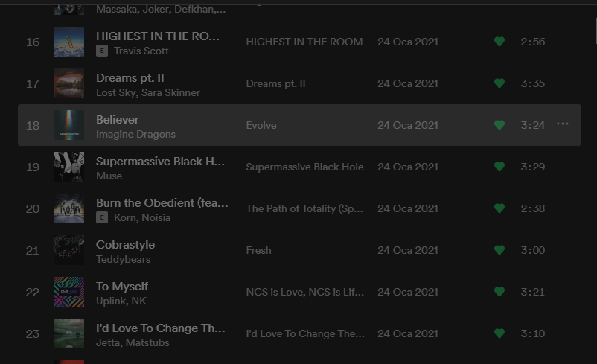The height and width of the screenshot is (364, 597).
Task: Remove HIGHEST IN THE ROOM from liked songs
Action: 499,42
